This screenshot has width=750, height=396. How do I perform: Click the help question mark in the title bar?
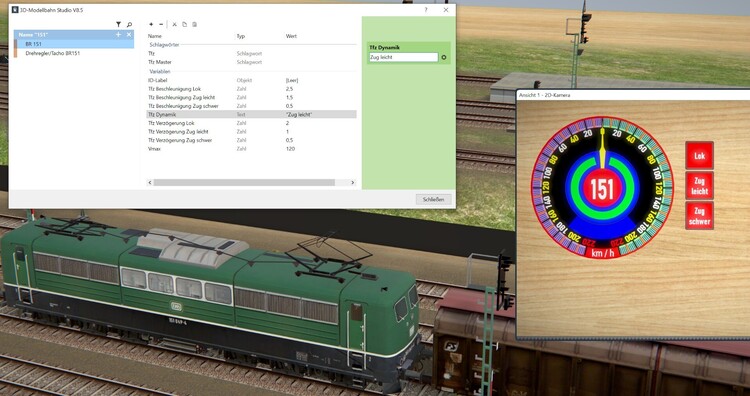pos(426,10)
